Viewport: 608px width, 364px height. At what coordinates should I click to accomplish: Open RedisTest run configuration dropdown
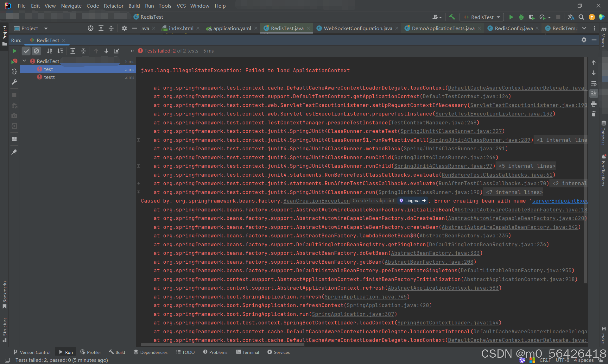click(x=482, y=17)
